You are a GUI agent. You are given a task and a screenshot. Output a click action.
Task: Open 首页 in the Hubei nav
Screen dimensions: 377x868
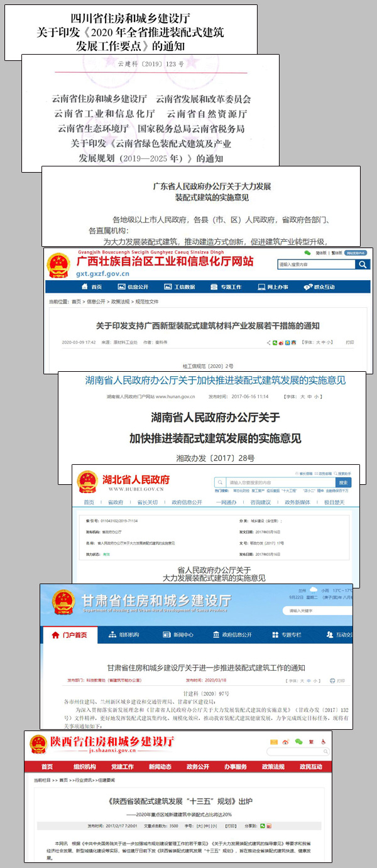[x=89, y=502]
